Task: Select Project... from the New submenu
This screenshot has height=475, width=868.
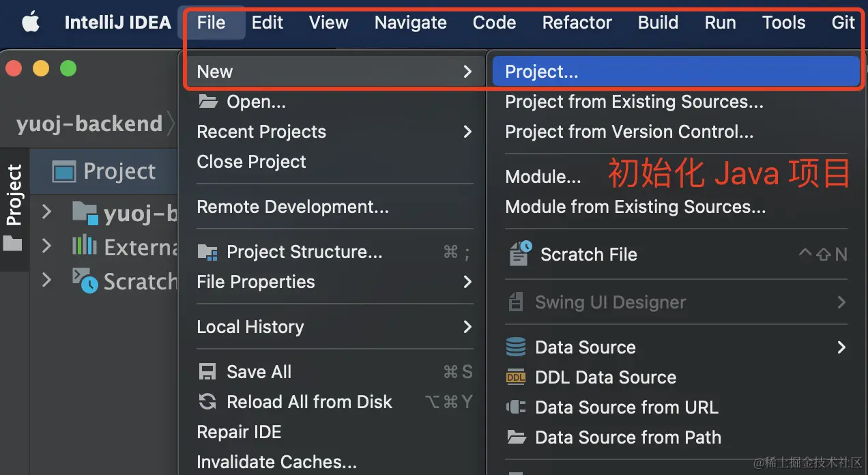Action: pyautogui.click(x=541, y=72)
